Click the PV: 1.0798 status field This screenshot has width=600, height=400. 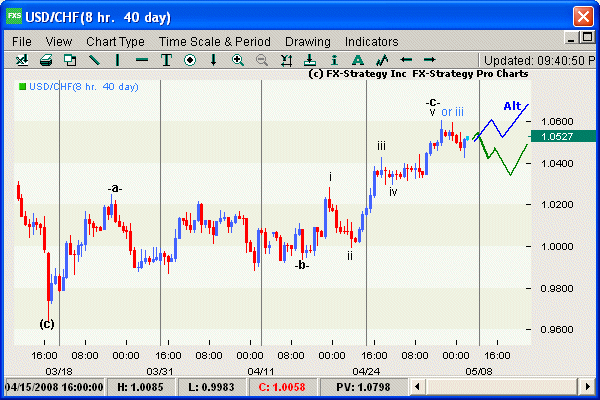(x=364, y=387)
